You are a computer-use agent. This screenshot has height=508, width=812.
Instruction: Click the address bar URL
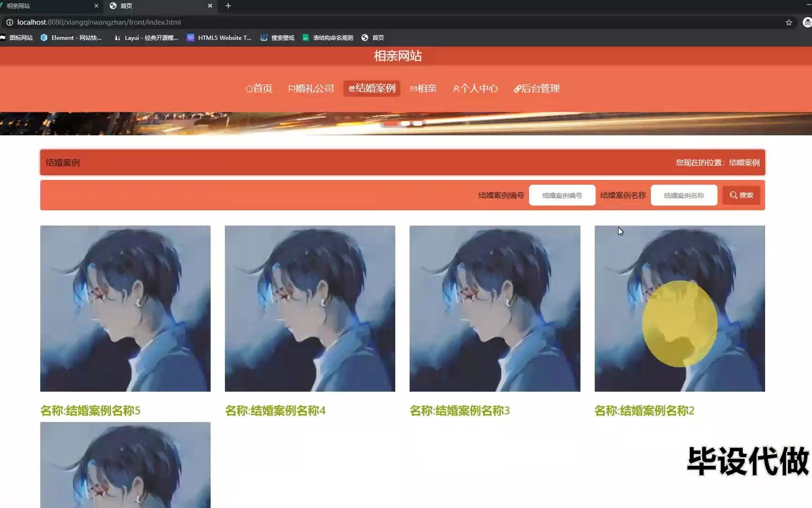(99, 22)
